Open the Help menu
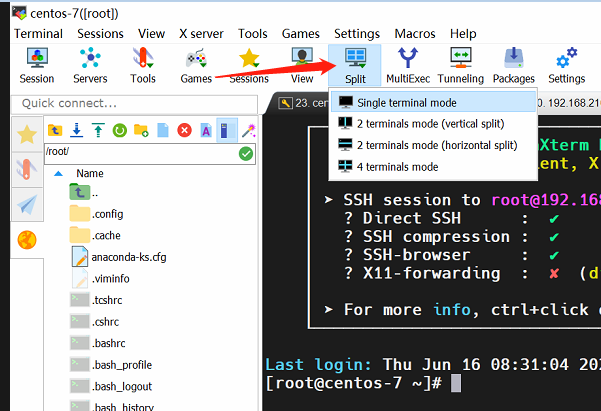Screen dimensions: 601x411 click(463, 34)
